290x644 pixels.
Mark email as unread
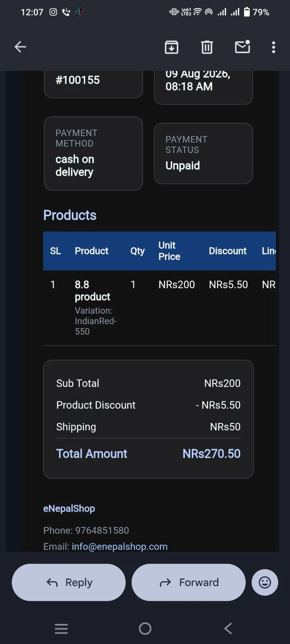pyautogui.click(x=242, y=47)
